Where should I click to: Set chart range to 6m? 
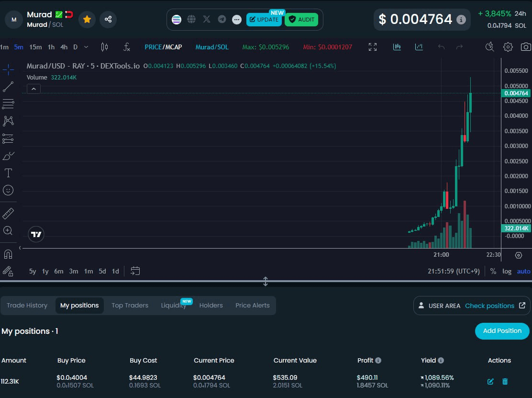(x=59, y=272)
